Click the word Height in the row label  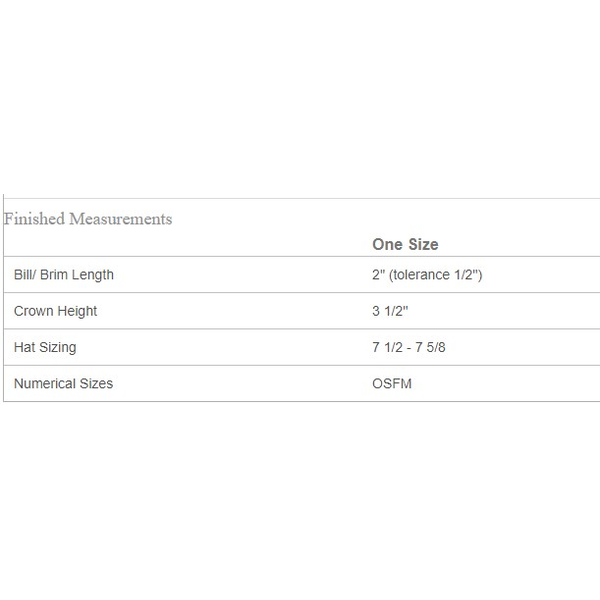click(78, 311)
